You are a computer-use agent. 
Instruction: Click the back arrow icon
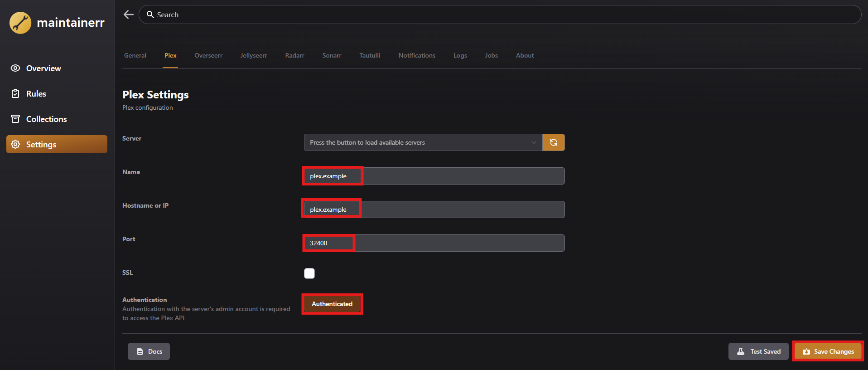click(129, 15)
